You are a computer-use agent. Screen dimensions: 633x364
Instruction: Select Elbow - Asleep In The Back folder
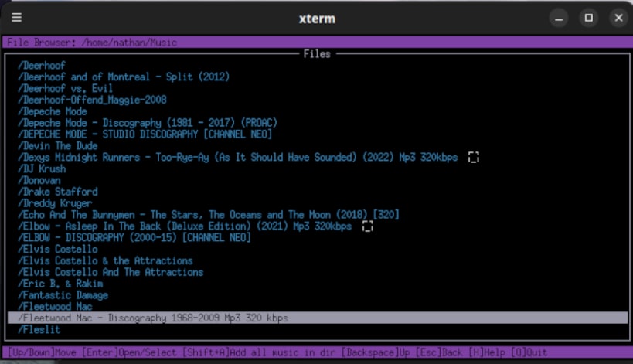[185, 226]
